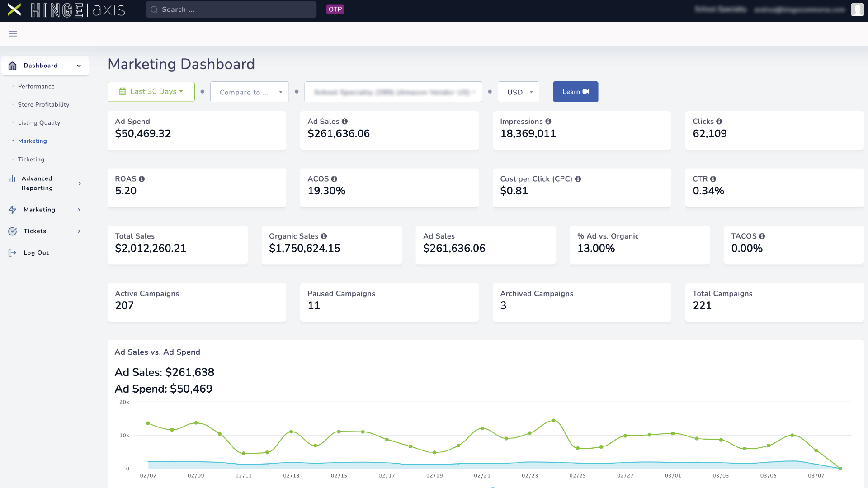Select the Marketing wrench icon in sidebar

pos(13,209)
